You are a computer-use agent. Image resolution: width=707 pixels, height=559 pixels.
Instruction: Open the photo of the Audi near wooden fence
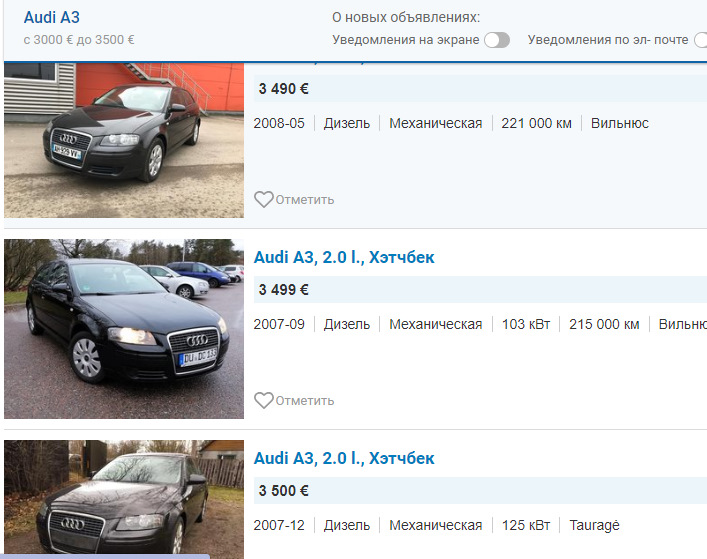point(124,499)
